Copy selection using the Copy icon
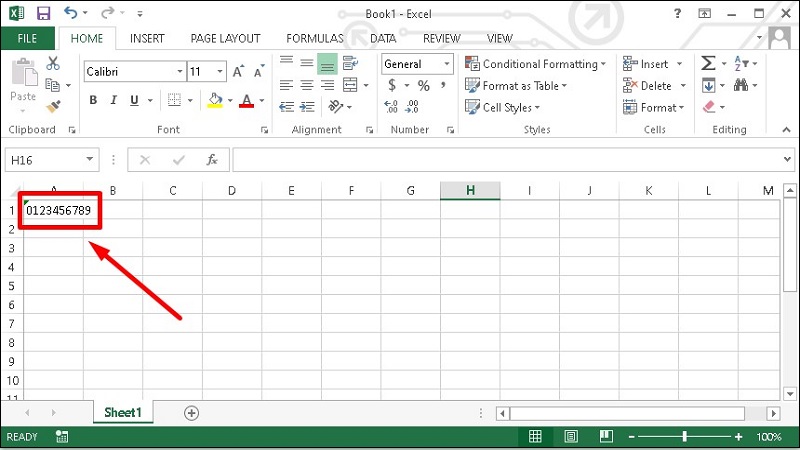800x450 pixels. point(53,85)
